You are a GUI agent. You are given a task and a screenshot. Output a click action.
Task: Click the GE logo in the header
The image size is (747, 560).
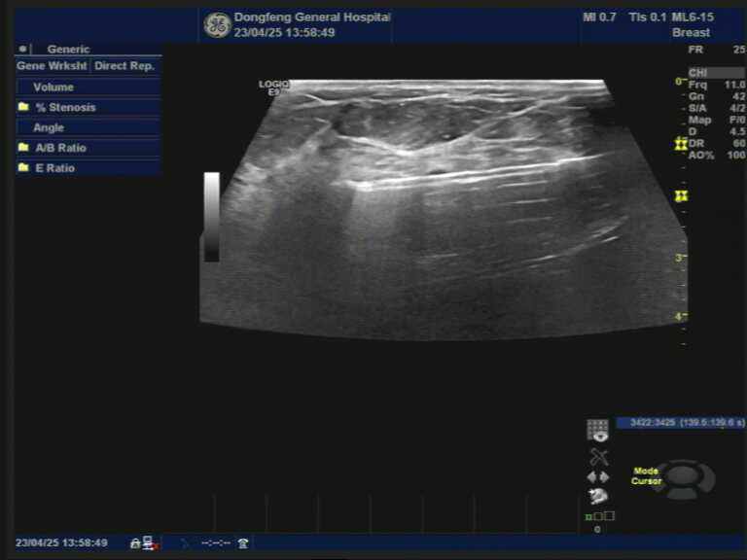pyautogui.click(x=217, y=25)
